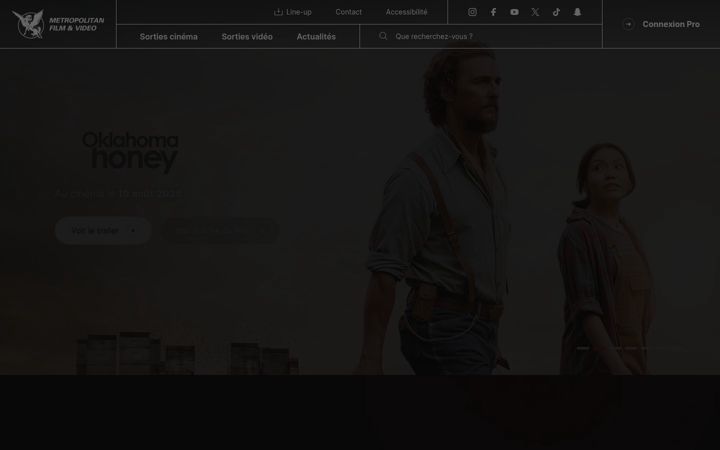720x450 pixels.
Task: Open the Snapchat icon
Action: [577, 12]
